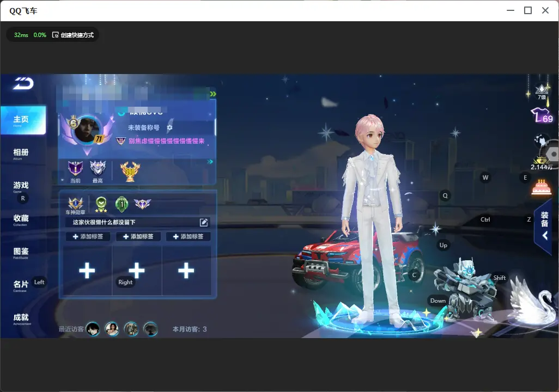
Task: Add item in first showcase plus slot
Action: tap(87, 271)
